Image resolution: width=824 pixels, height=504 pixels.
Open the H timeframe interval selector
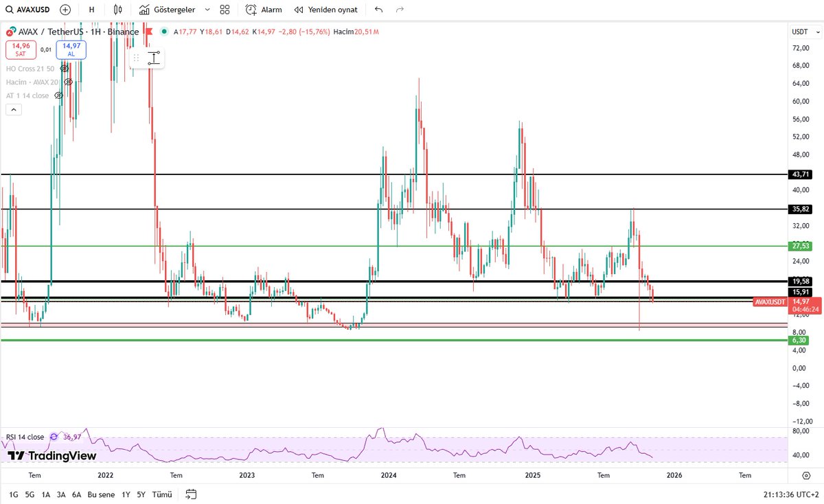pos(91,10)
